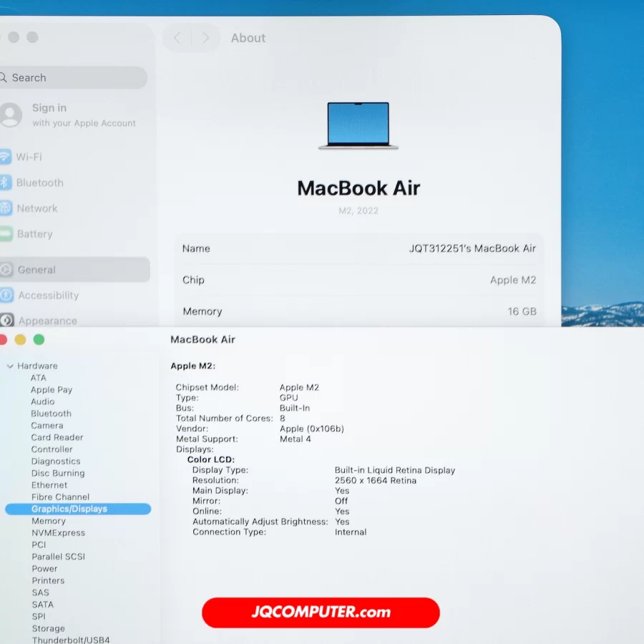Click the Bluetooth icon in settings sidebar

pos(6,182)
